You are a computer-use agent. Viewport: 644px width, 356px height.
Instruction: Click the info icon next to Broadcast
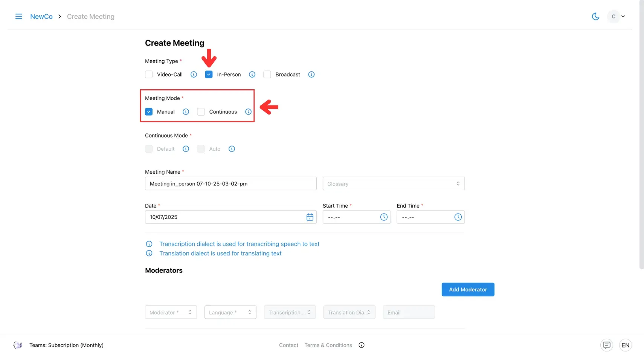[311, 74]
